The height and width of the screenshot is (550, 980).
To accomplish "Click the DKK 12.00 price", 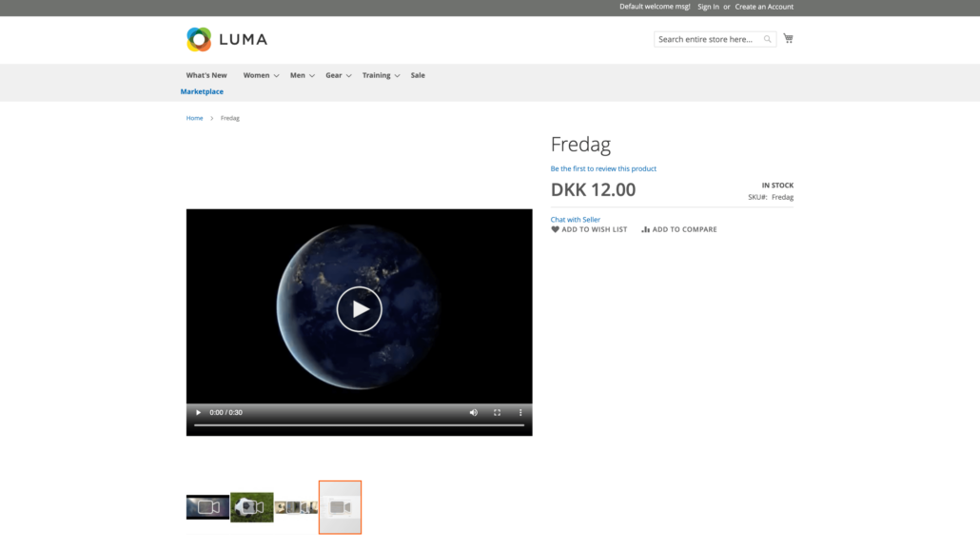I will pos(593,189).
